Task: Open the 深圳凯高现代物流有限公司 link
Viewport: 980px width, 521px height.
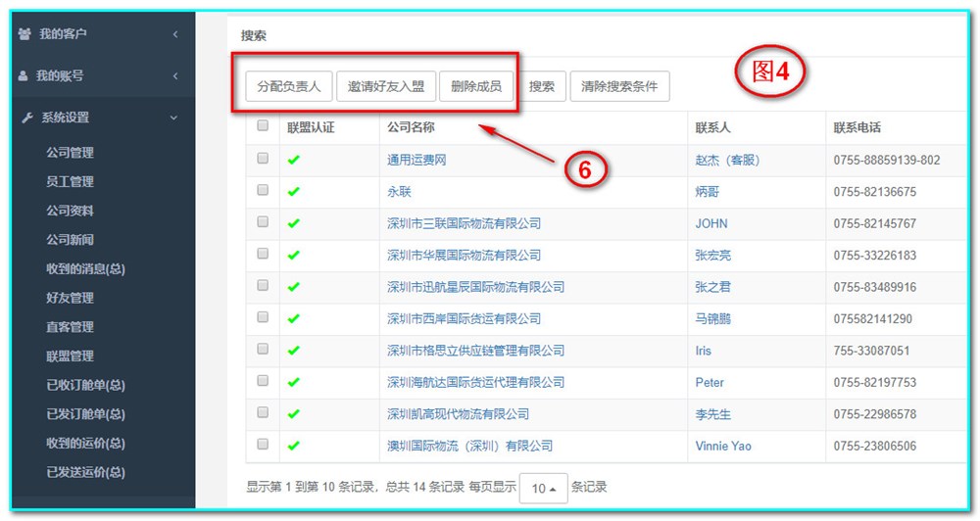Action: click(458, 414)
